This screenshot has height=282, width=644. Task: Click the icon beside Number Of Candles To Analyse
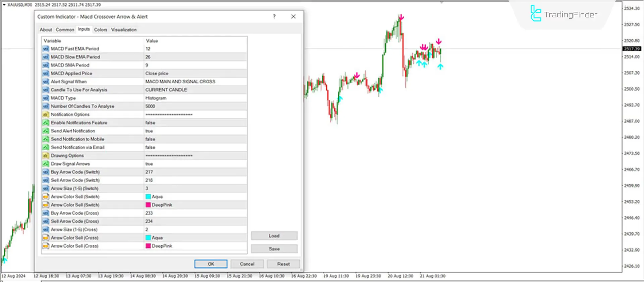(46, 106)
